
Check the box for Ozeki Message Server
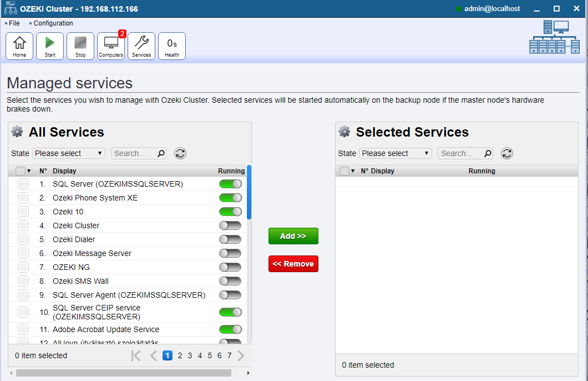click(23, 253)
